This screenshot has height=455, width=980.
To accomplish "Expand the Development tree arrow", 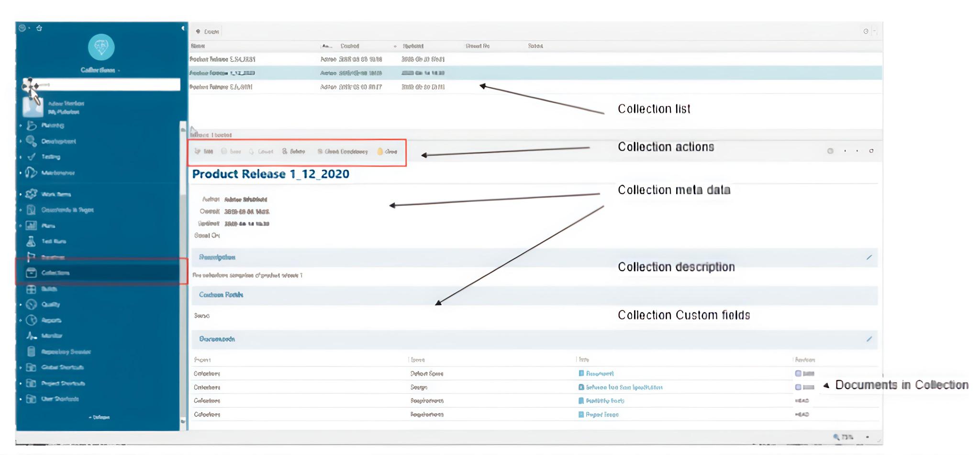I will coord(21,141).
